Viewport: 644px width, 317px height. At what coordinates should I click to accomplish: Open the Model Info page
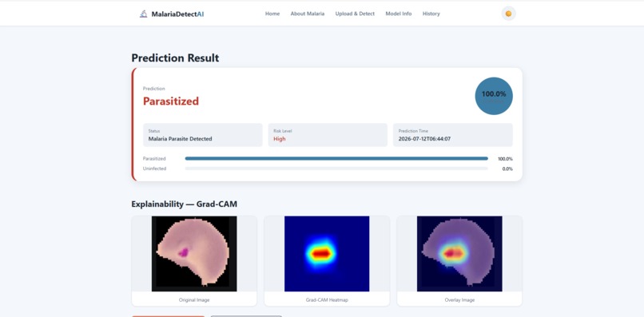399,14
